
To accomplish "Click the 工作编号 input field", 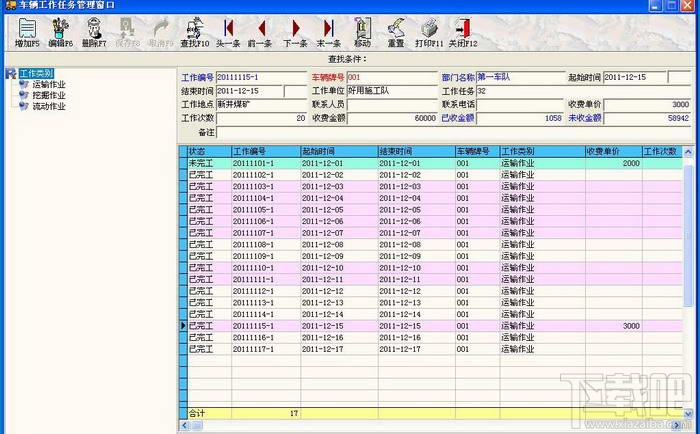I will 261,77.
